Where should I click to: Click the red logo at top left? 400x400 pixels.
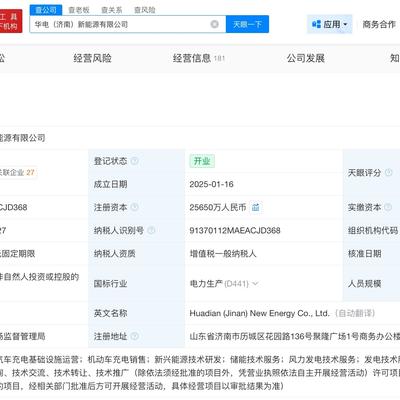tap(11, 21)
